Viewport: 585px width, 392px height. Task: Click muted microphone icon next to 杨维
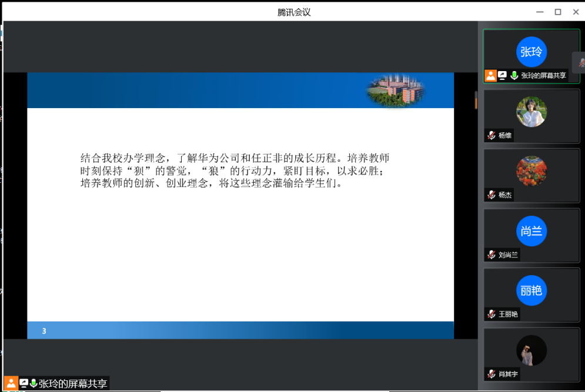coord(491,135)
